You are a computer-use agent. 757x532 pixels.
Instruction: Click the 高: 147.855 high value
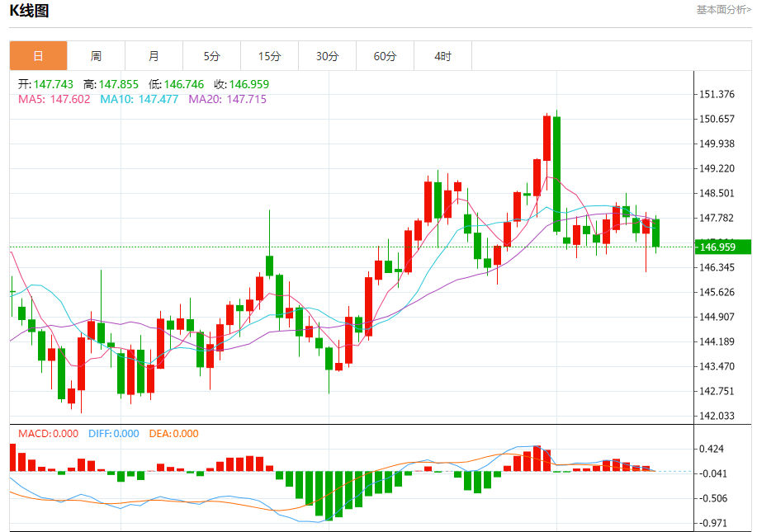pos(111,84)
